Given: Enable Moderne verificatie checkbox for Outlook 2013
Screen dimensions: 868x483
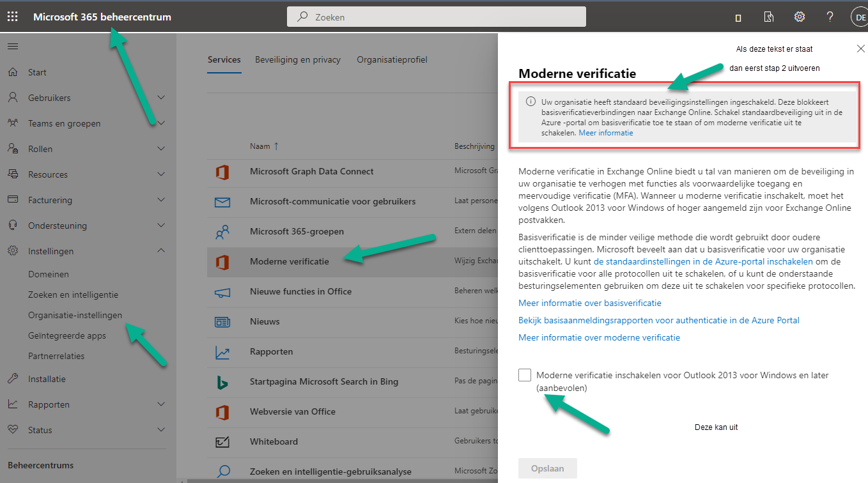Looking at the screenshot, I should tap(525, 375).
